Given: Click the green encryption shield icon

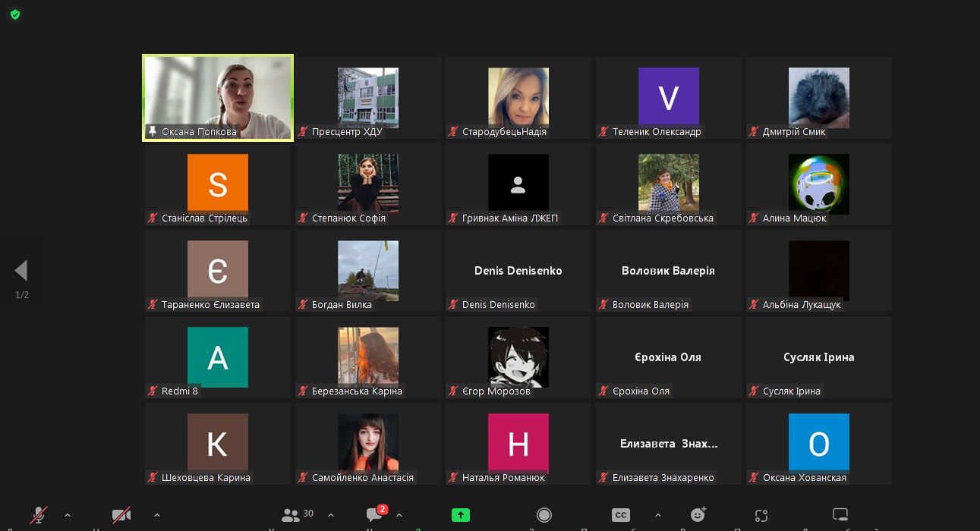Looking at the screenshot, I should [x=15, y=14].
